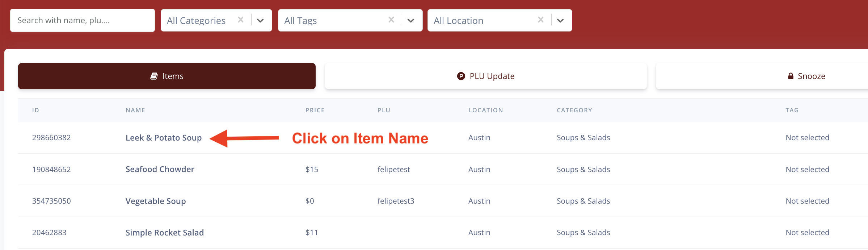Click the lock icon beside Snooze

coord(791,76)
